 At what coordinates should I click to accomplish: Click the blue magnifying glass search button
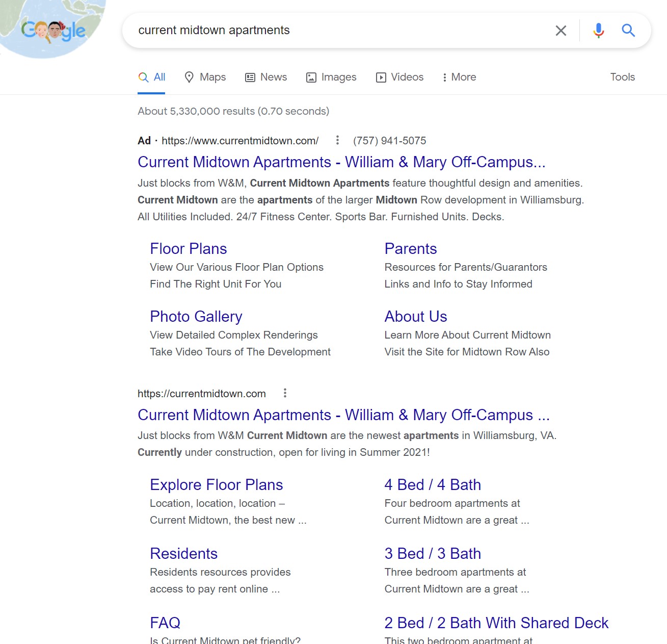point(628,31)
